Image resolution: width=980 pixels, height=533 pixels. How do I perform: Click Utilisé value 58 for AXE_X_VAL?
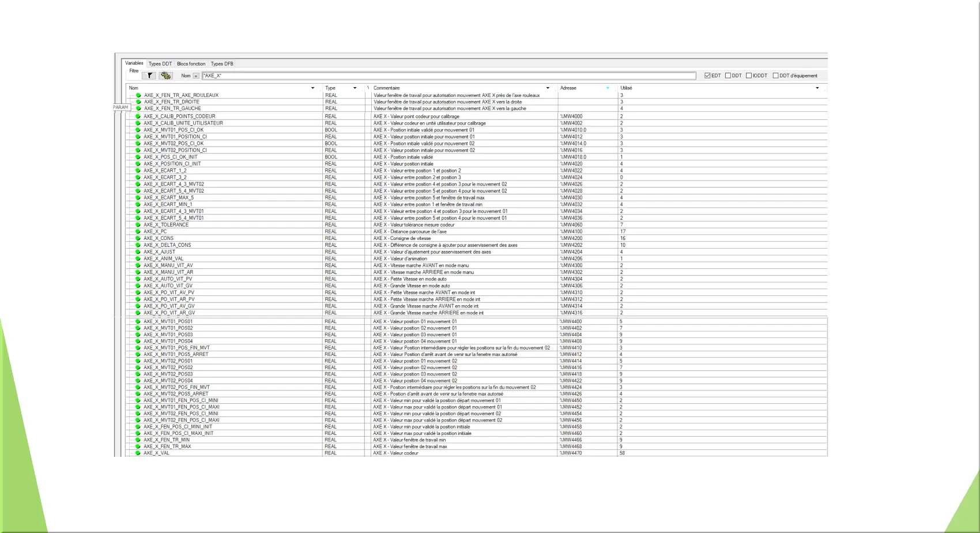click(622, 453)
